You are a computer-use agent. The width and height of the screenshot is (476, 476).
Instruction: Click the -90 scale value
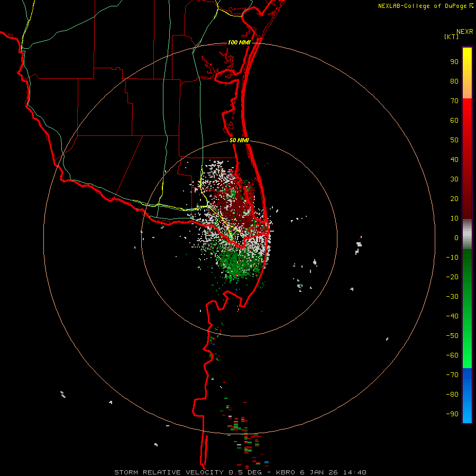click(x=452, y=414)
